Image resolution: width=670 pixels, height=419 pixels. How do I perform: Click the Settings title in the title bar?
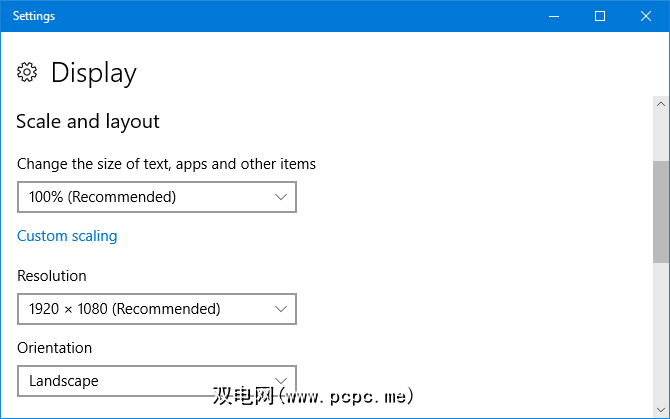[34, 16]
